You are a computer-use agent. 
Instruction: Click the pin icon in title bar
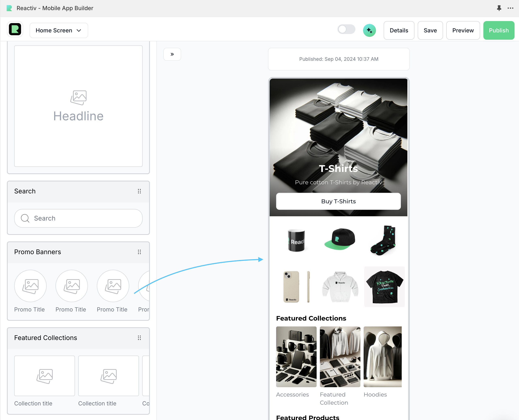click(x=499, y=8)
